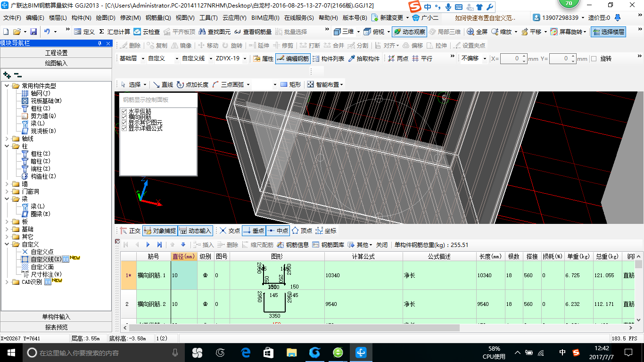This screenshot has height=362, width=644.
Task: Click 查看钢筋量 view rebar quantity
Action: 253,32
